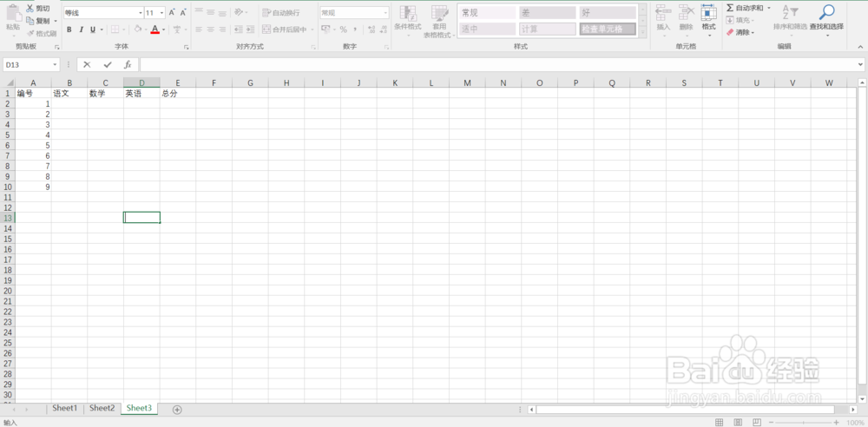
Task: Apply the 计算 cell style
Action: pyautogui.click(x=547, y=30)
